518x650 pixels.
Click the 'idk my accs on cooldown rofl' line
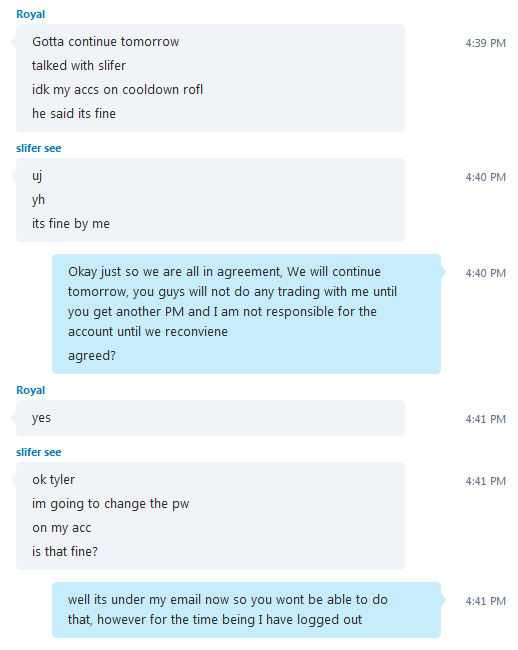tap(117, 90)
